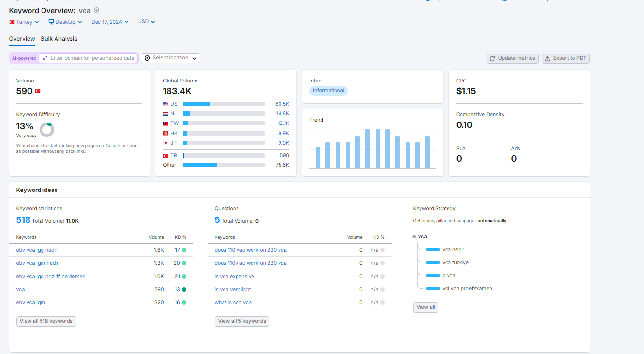Click the plus icon next to vca title

pos(97,10)
